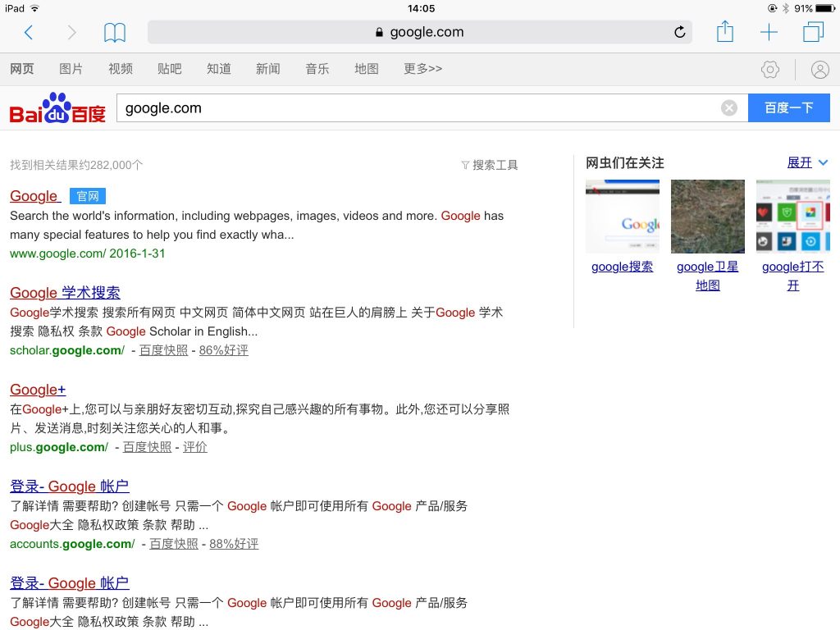
Task: Open the google搜索 thumbnail image
Action: (623, 217)
